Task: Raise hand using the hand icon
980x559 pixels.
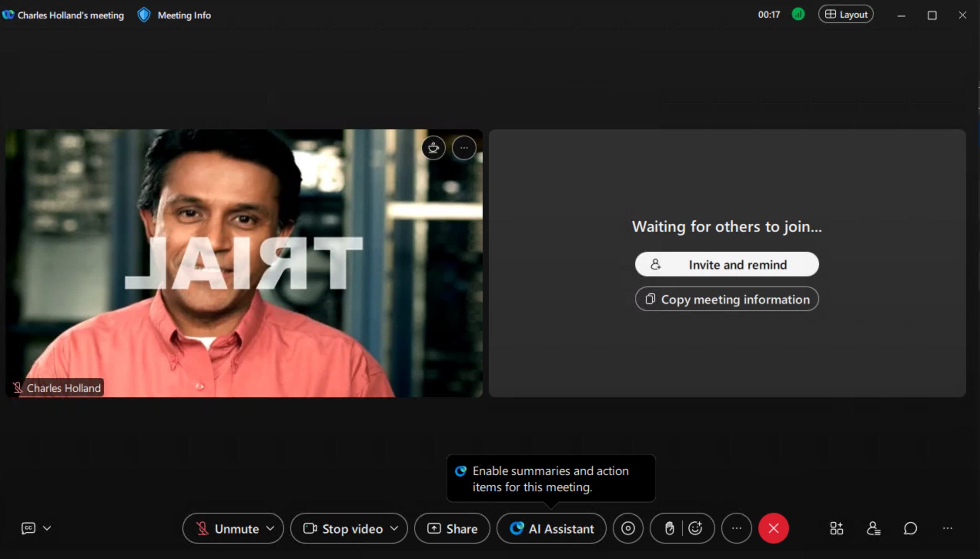Action: tap(669, 528)
